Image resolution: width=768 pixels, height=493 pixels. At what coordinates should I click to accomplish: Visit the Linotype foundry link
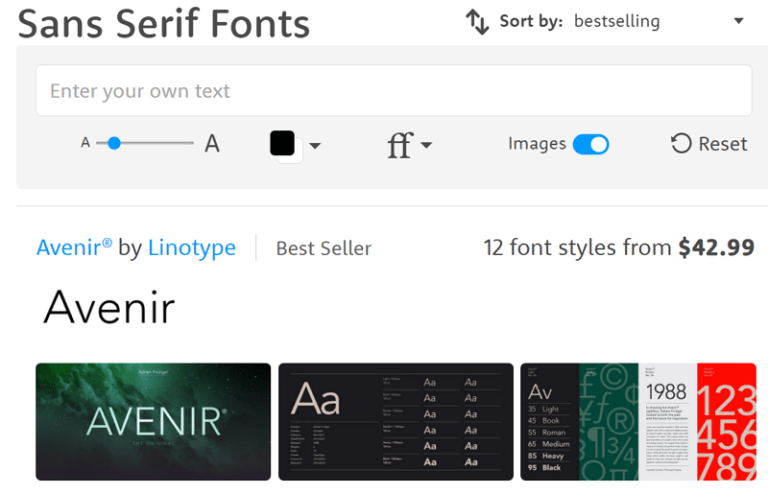point(192,247)
